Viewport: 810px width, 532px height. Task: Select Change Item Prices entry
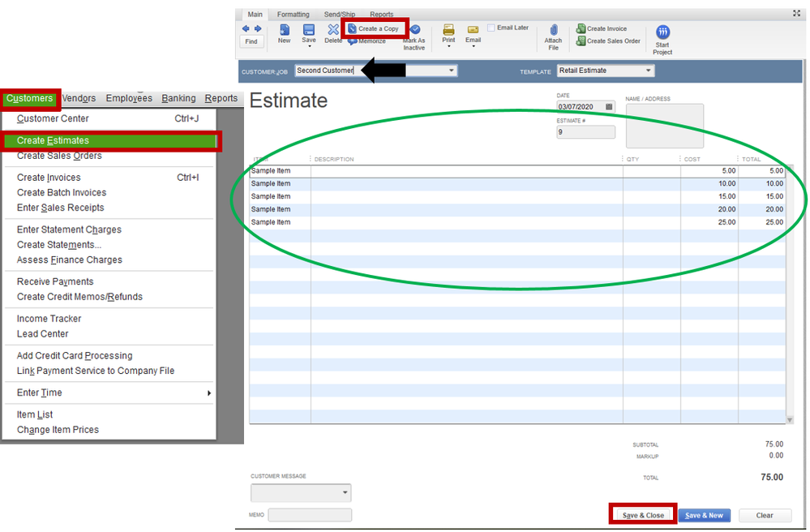click(109, 430)
